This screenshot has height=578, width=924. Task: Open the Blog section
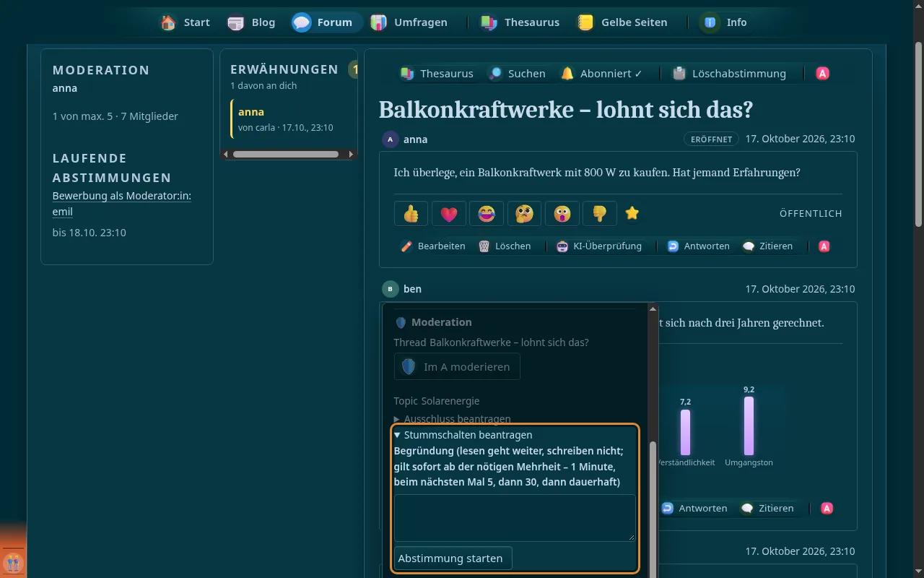point(251,22)
